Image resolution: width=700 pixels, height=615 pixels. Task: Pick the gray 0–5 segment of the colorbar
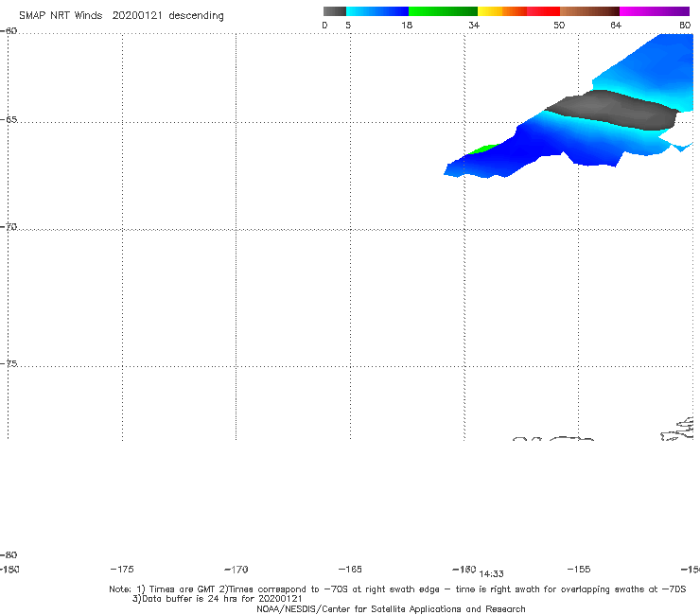pyautogui.click(x=335, y=11)
